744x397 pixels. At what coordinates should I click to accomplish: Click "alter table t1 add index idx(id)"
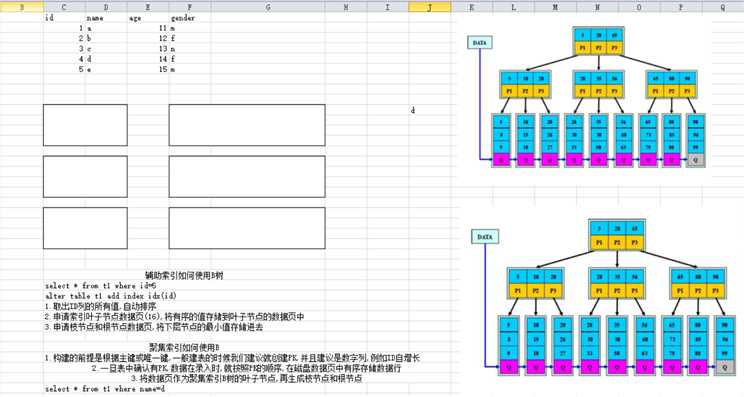pos(111,295)
